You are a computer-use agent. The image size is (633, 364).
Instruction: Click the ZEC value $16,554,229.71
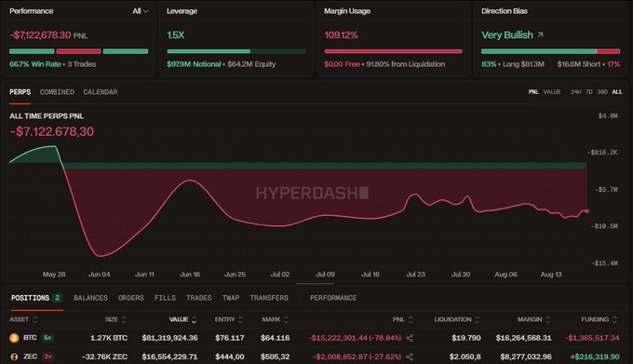169,357
